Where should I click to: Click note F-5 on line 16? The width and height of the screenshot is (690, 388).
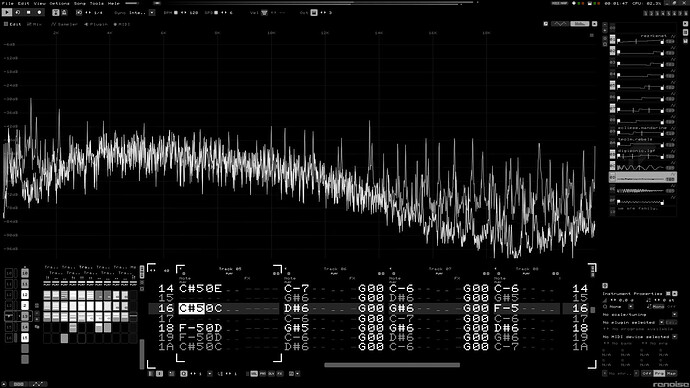point(506,308)
